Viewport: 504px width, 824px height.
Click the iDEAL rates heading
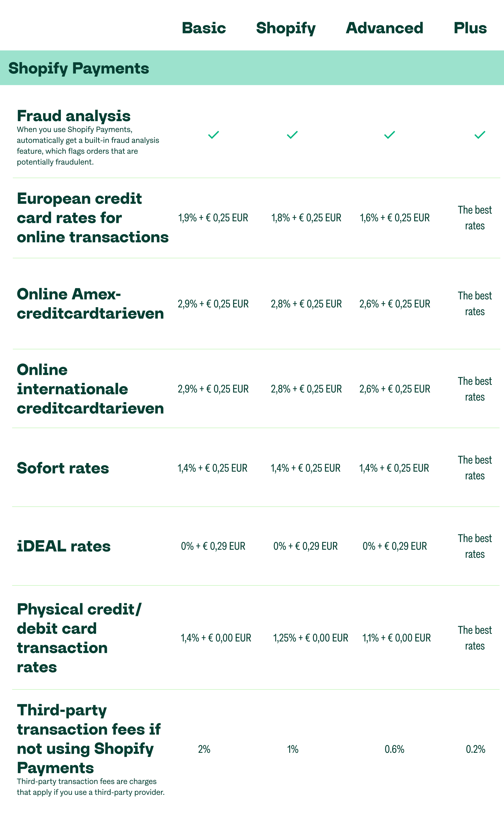(63, 546)
